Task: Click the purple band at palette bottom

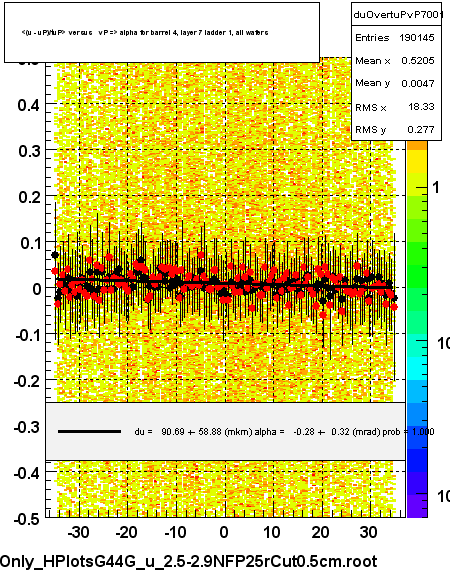Action: click(417, 506)
